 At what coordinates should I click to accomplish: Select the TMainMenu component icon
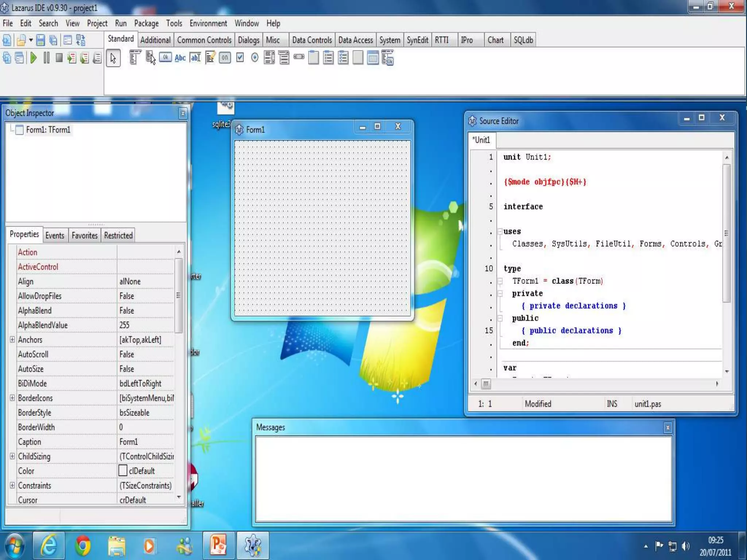pyautogui.click(x=135, y=58)
